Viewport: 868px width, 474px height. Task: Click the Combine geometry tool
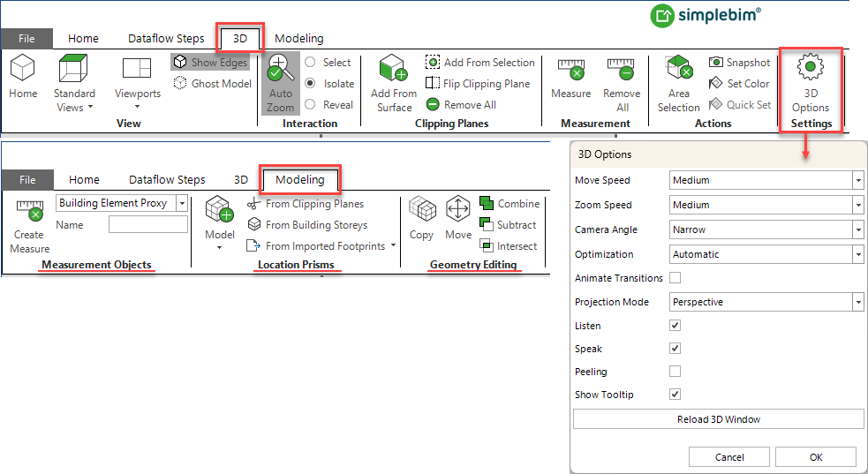509,204
